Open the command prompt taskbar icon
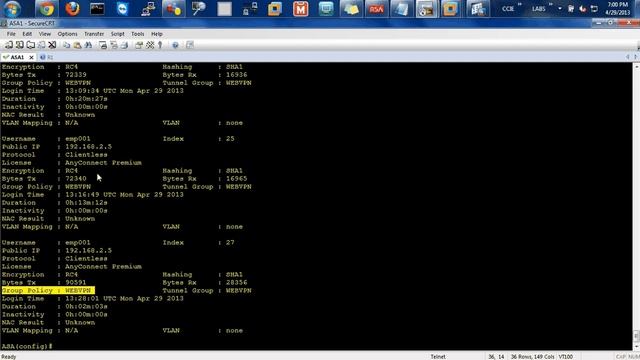This screenshot has height=360, width=640. pos(97,9)
